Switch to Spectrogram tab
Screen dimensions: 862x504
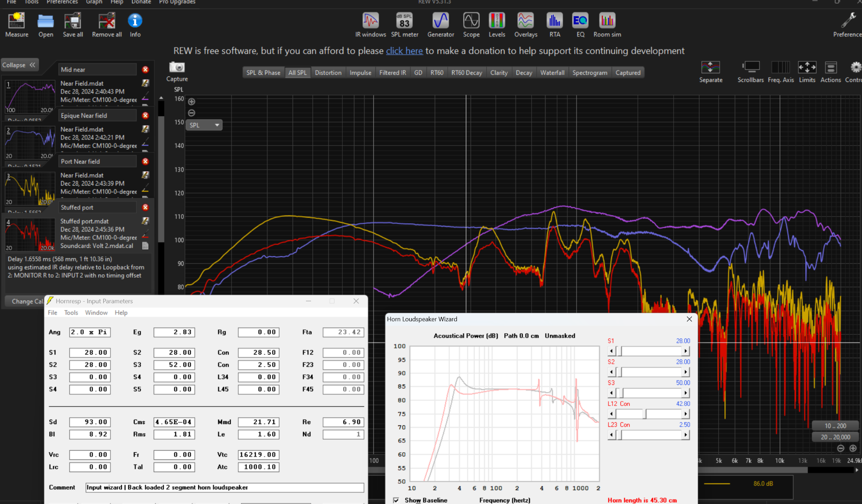(590, 73)
